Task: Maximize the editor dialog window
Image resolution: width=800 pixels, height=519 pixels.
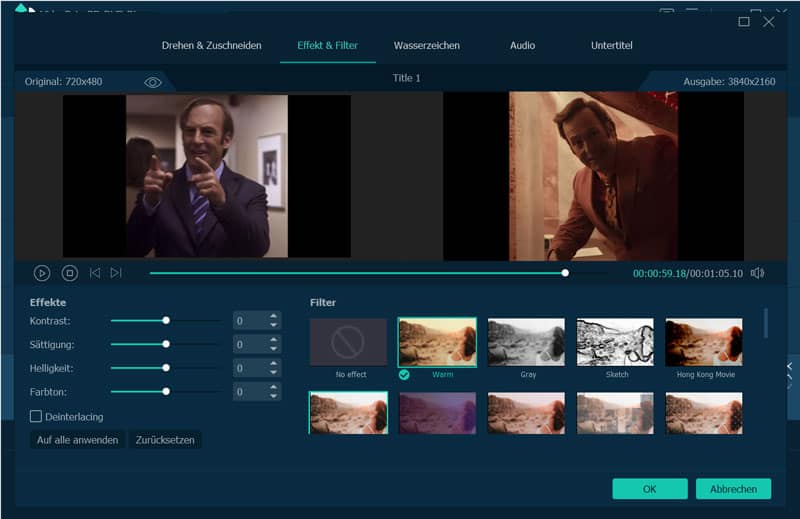Action: point(744,21)
